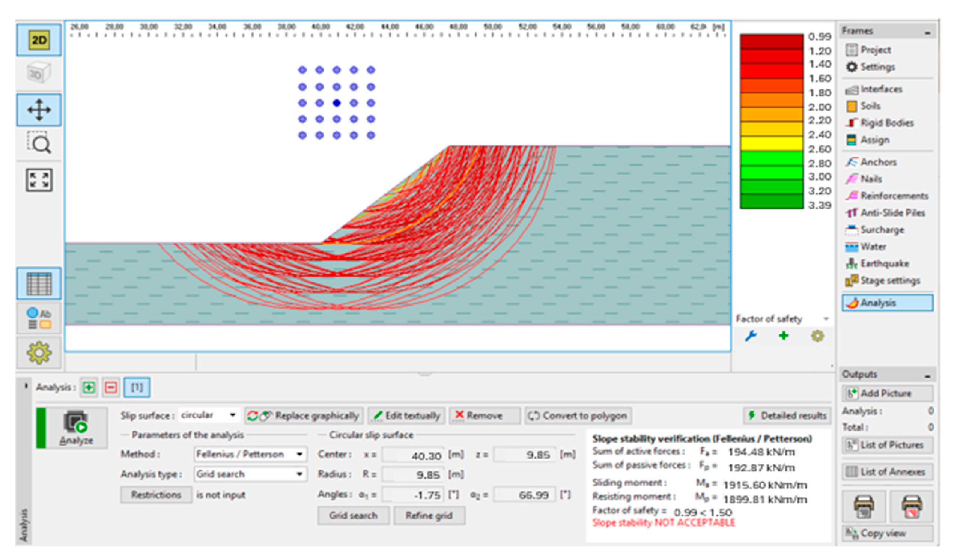Image resolution: width=957 pixels, height=560 pixels.
Task: Click the green plus icon under Factor of safety
Action: (x=784, y=336)
